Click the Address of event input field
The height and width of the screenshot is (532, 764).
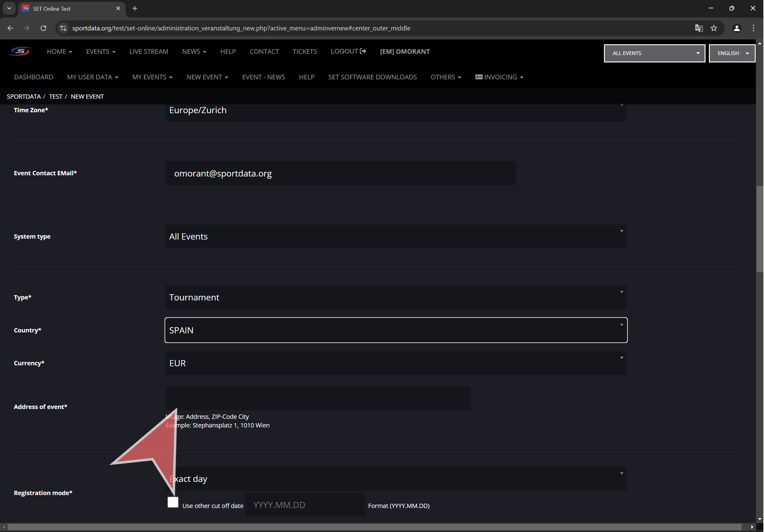[x=317, y=398]
